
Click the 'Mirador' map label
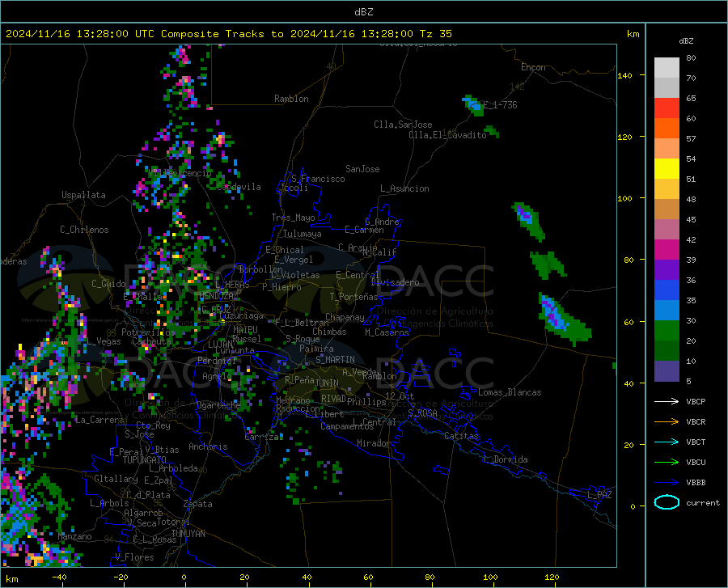point(373,443)
